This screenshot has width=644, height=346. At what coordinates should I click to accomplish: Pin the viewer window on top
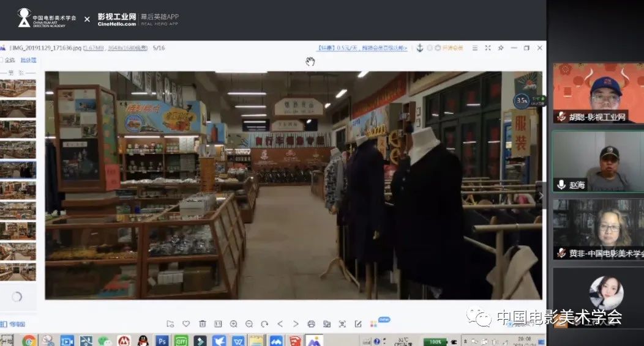point(501,48)
